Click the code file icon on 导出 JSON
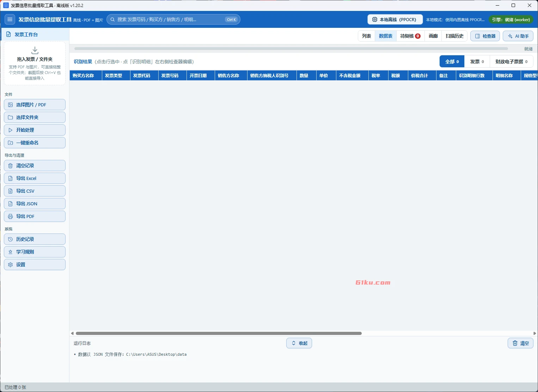538x392 pixels. coord(11,204)
